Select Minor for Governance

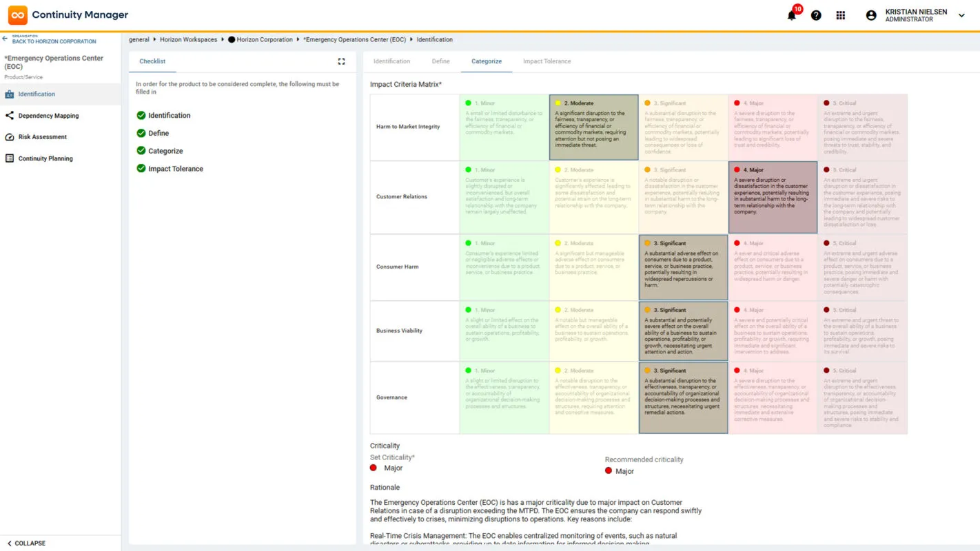(504, 398)
